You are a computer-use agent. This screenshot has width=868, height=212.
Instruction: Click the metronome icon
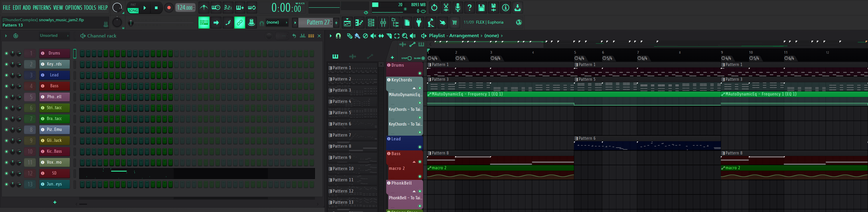coord(203,7)
